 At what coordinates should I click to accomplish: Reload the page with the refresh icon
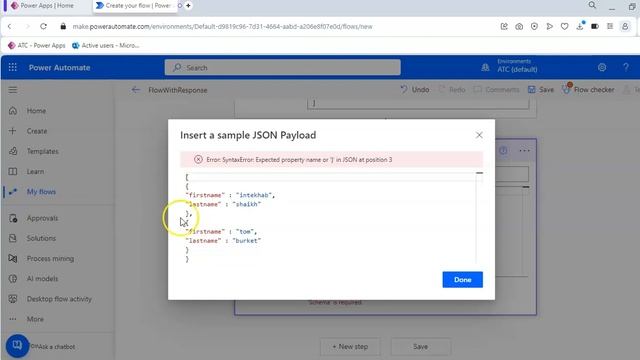(43, 27)
